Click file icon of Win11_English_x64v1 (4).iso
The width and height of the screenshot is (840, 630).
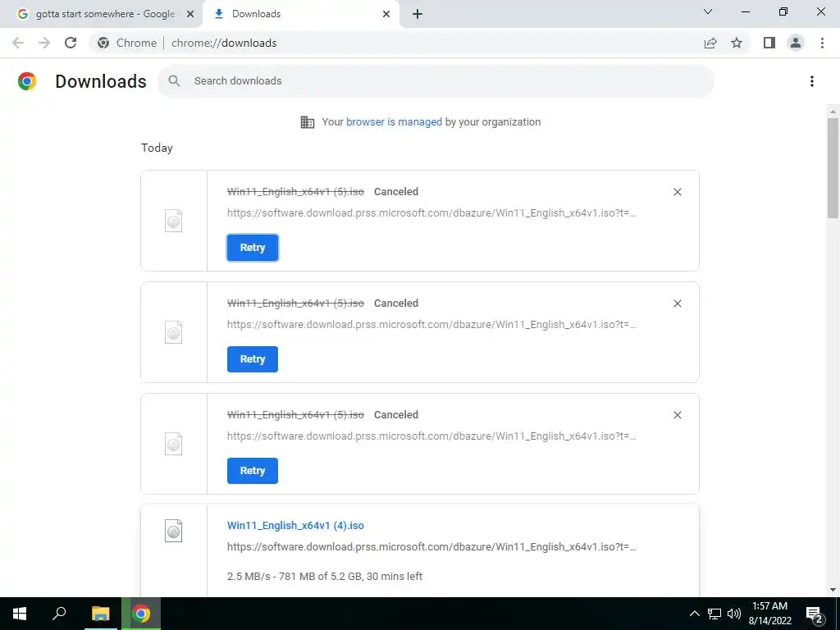(x=174, y=531)
